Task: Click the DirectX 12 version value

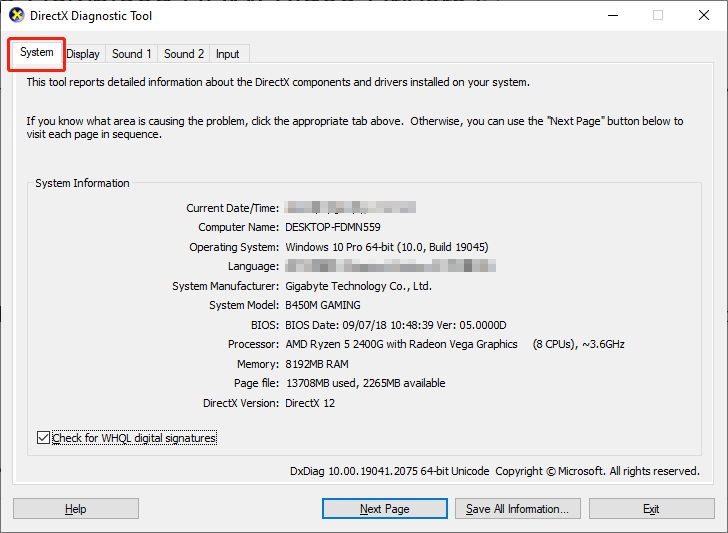Action: 310,403
